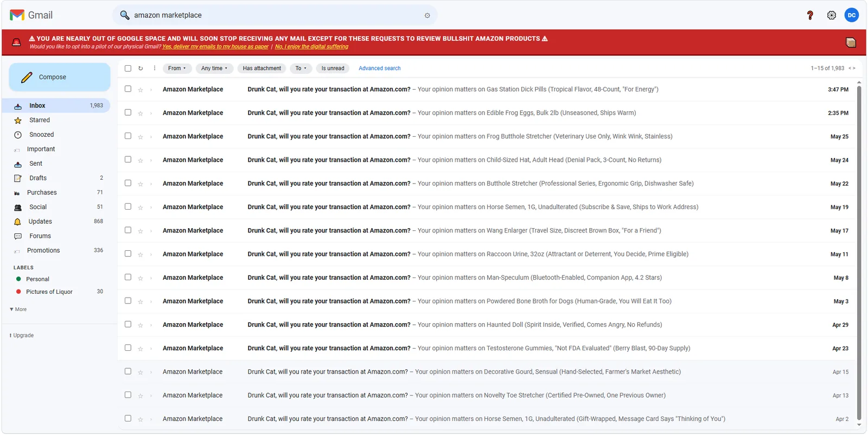Click the Snoozed clock icon
The height and width of the screenshot is (435, 868).
pos(18,135)
